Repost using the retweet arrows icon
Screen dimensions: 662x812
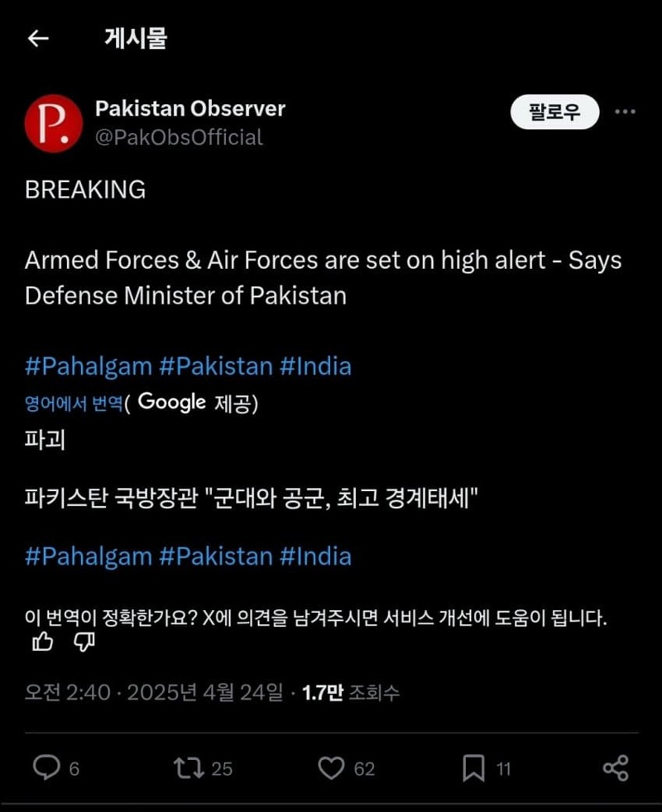click(x=189, y=768)
